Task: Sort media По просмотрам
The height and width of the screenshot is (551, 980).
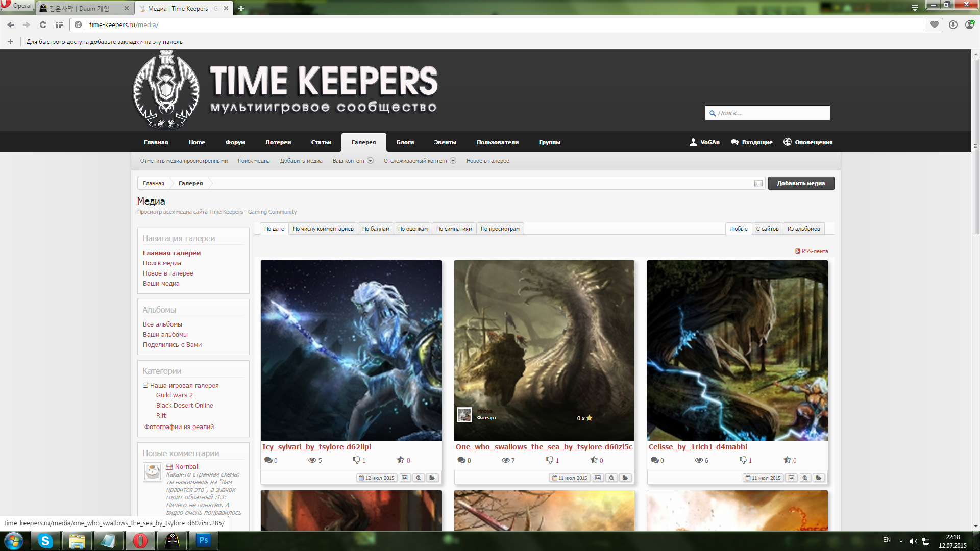Action: [x=500, y=229]
